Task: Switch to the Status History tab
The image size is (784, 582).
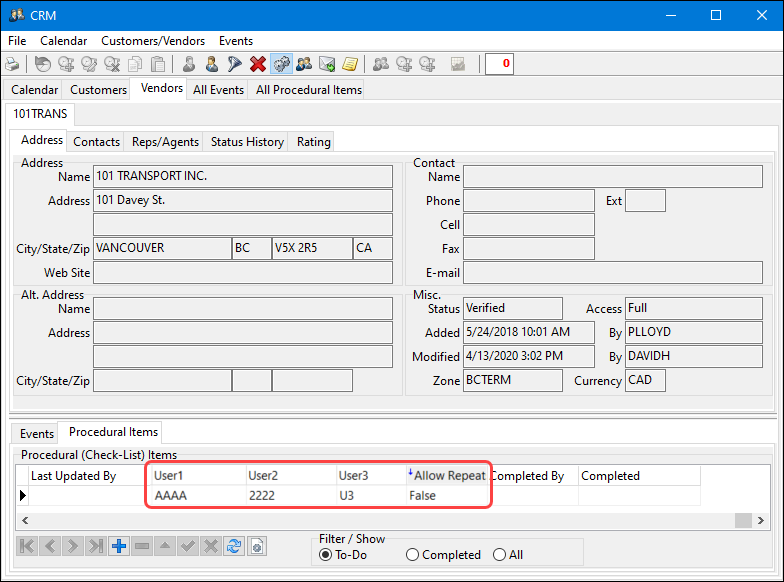Action: pos(247,142)
